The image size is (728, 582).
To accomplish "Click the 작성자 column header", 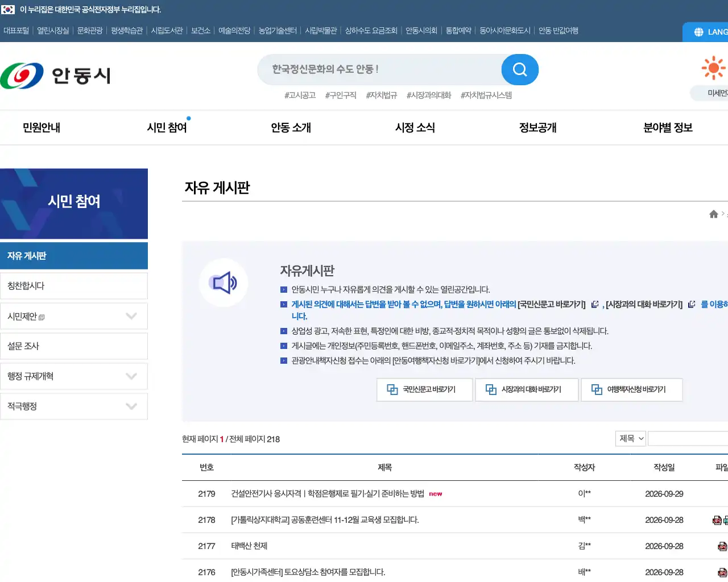I will (x=584, y=467).
